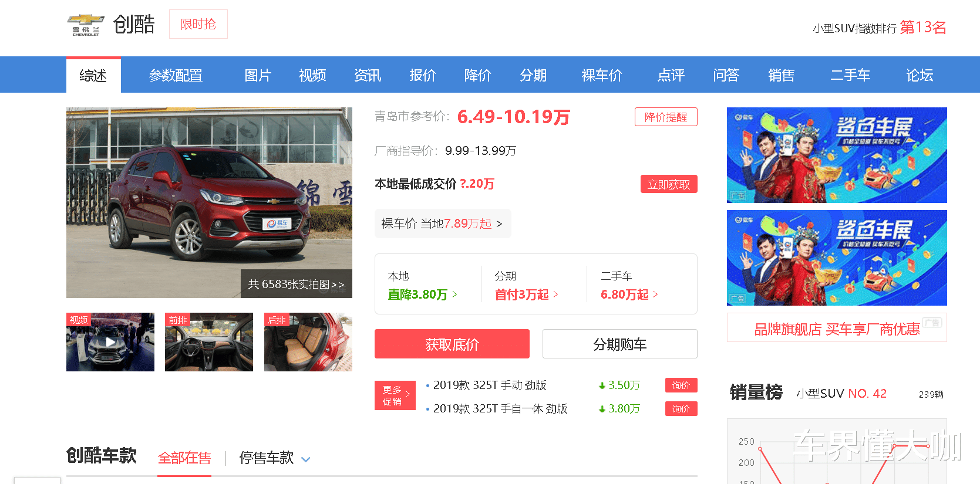Click the 小型SUV NO. 42 ranking

[x=841, y=394]
